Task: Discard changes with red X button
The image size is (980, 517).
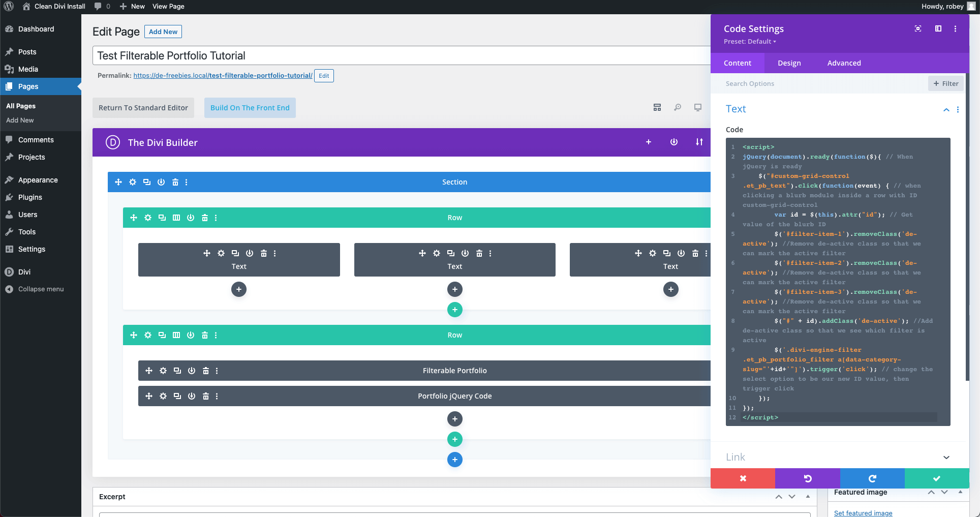Action: 743,478
